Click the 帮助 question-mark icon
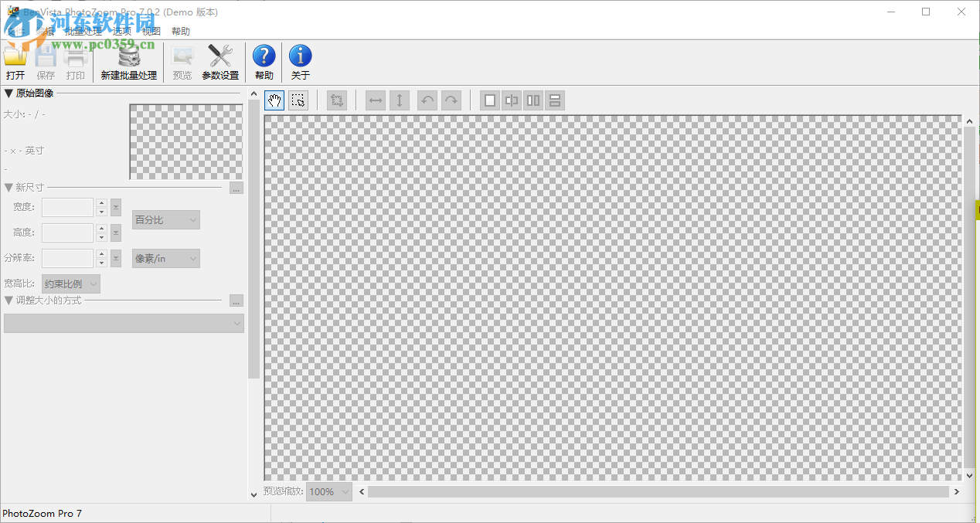 tap(264, 56)
